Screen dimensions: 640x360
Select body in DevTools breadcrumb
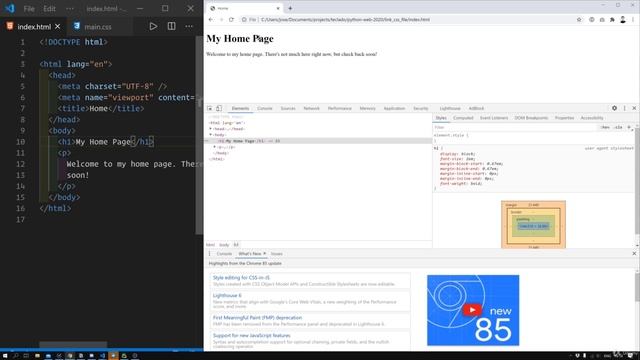[224, 245]
